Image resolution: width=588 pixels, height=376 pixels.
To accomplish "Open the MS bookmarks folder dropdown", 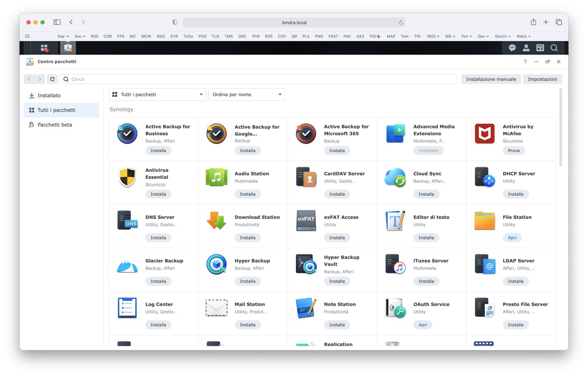I will [x=450, y=36].
